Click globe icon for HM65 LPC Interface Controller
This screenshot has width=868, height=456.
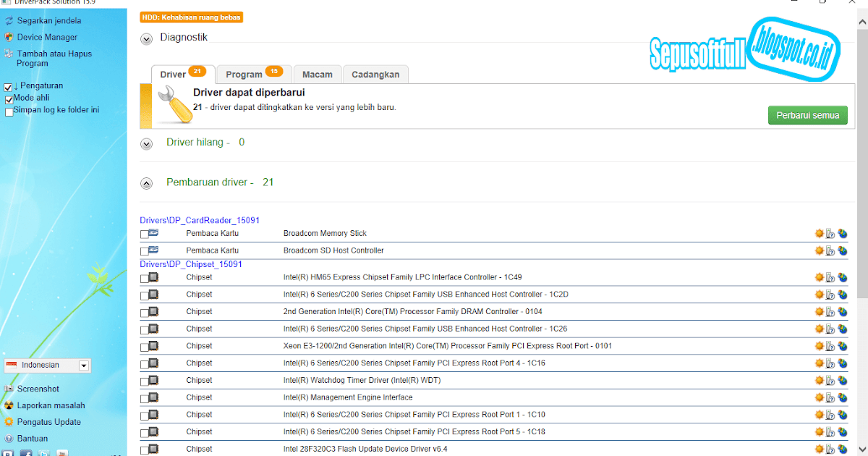843,277
